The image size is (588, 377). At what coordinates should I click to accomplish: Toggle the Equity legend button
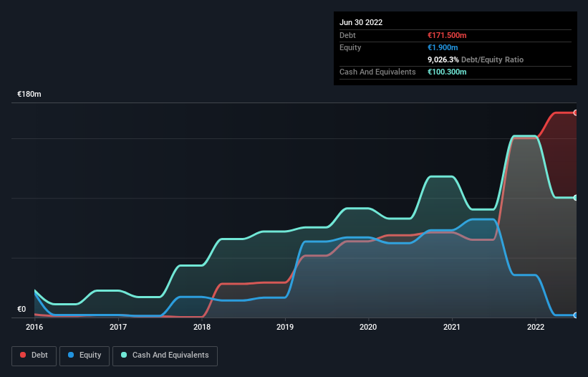[x=85, y=355]
